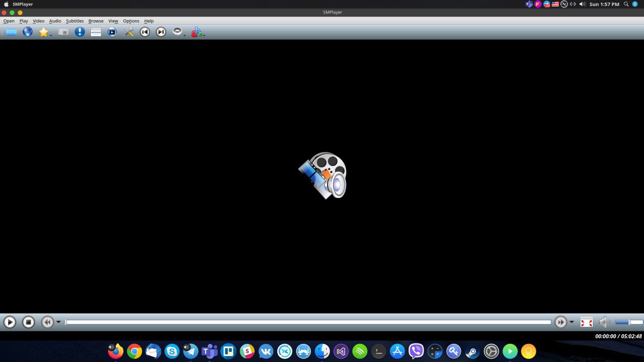Expand the subtitles abc dropdown arrow
The width and height of the screenshot is (644, 362).
(204, 35)
